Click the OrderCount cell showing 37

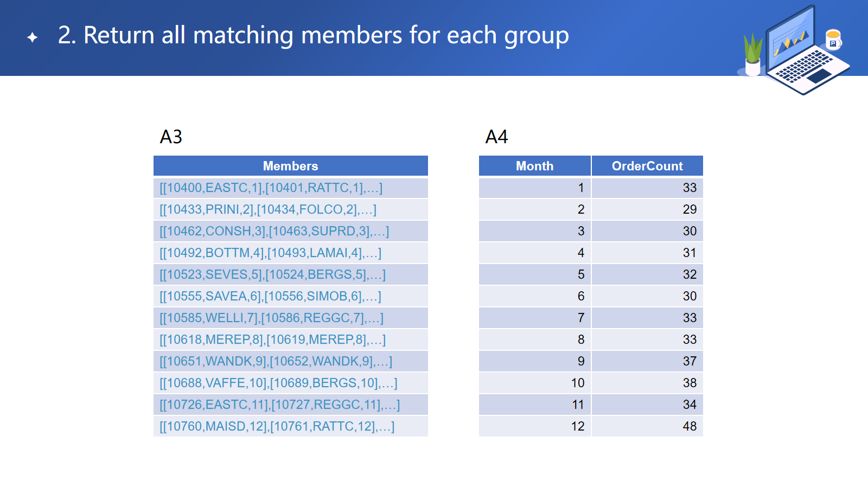[689, 362]
